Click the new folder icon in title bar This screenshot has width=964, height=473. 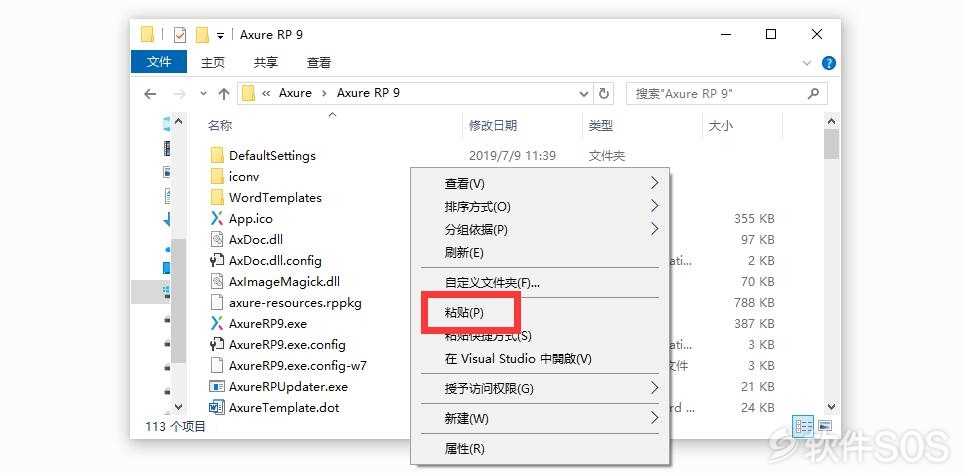202,34
